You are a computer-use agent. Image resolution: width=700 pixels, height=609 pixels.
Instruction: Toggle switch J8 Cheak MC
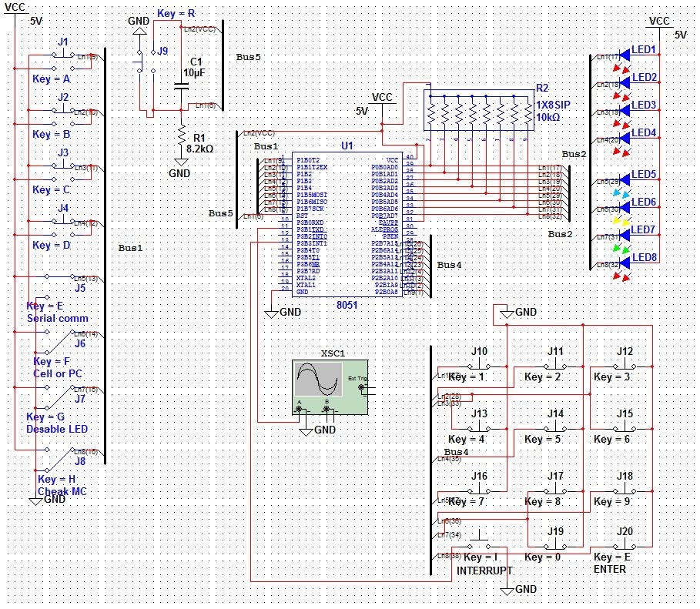point(60,460)
